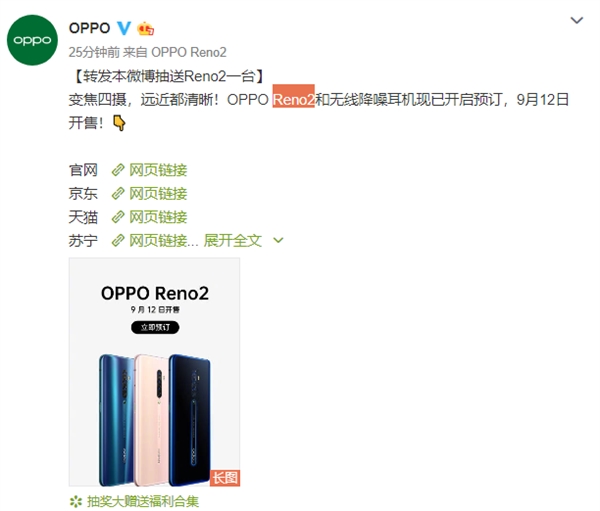Open the post options chevron menu

click(x=577, y=20)
